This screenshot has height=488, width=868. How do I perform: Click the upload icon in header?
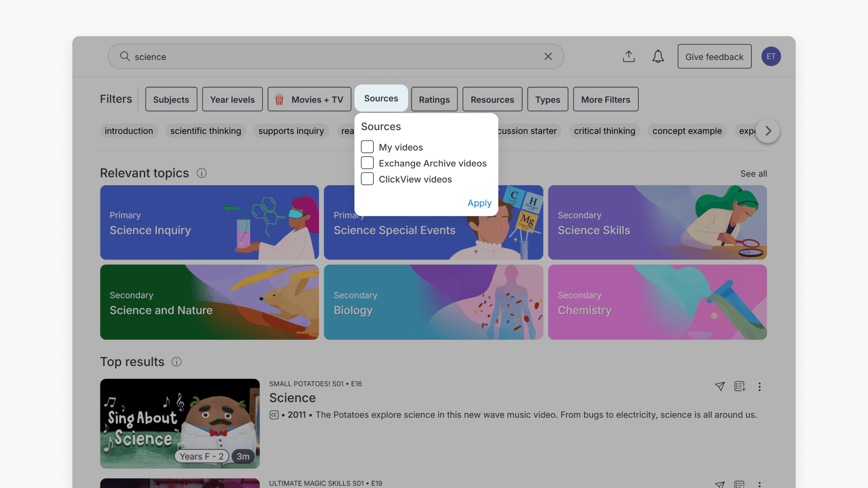(x=628, y=56)
